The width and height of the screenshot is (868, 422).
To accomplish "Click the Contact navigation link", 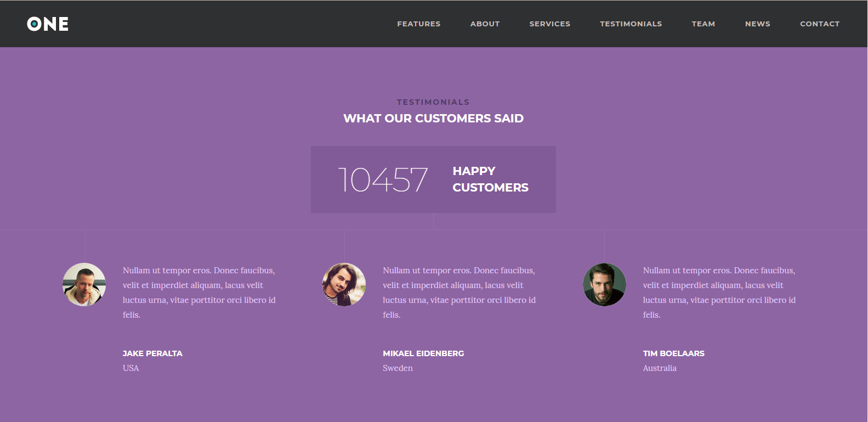I will tap(819, 24).
